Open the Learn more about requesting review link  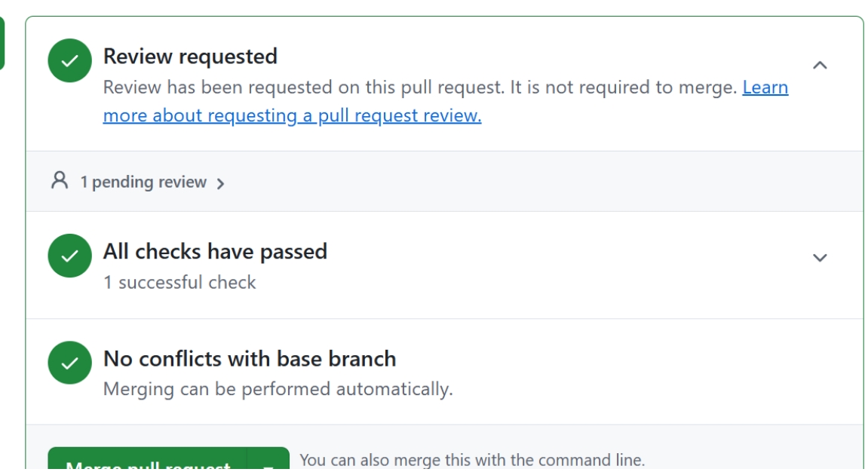[446, 101]
